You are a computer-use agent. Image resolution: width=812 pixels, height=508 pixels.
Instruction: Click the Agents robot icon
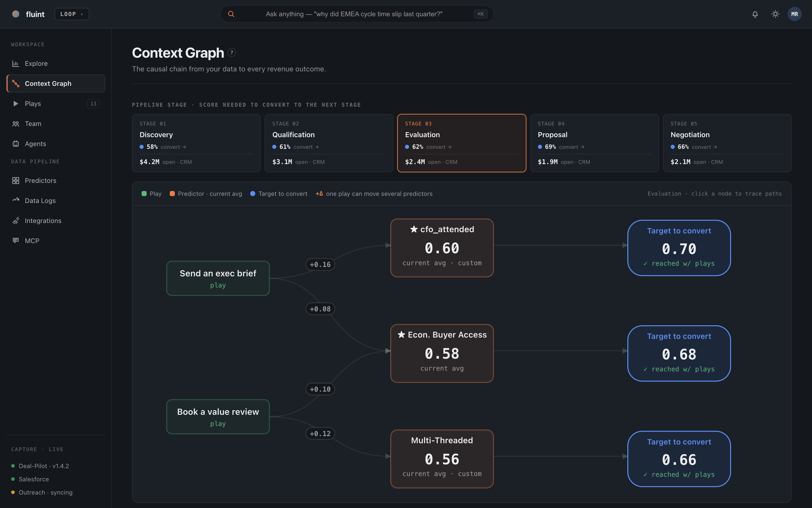[15, 144]
